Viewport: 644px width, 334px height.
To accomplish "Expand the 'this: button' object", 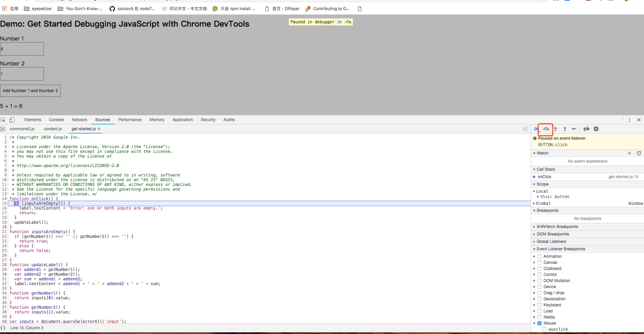I will click(x=538, y=197).
